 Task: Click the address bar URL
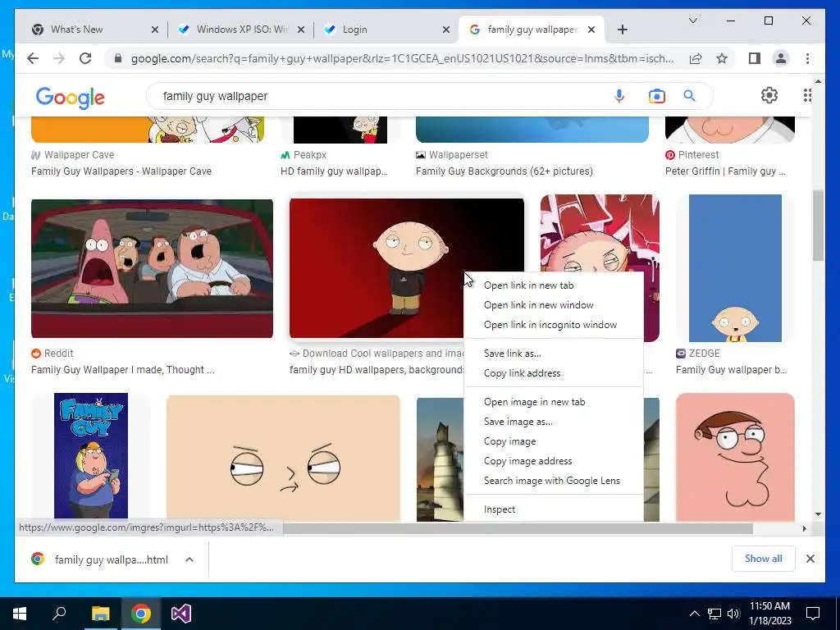402,58
